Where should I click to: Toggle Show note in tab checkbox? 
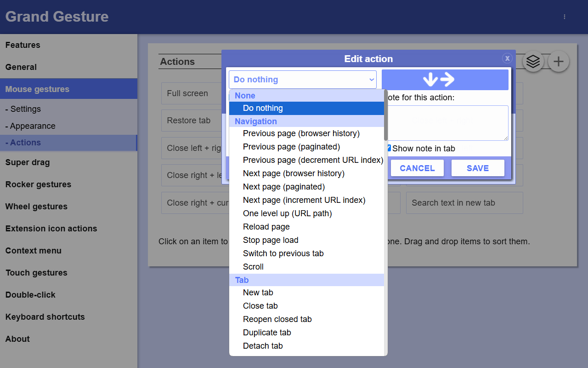389,148
